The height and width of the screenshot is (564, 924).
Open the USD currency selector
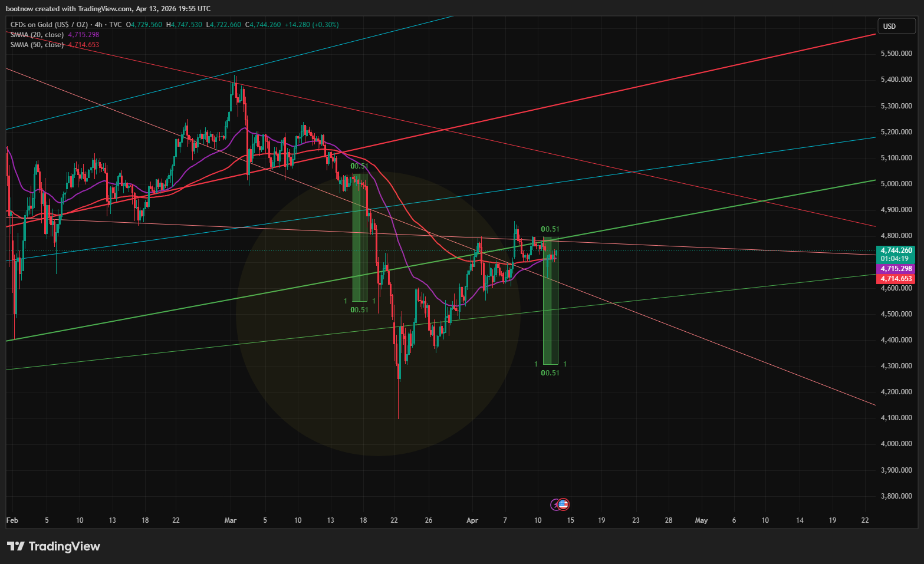point(896,26)
